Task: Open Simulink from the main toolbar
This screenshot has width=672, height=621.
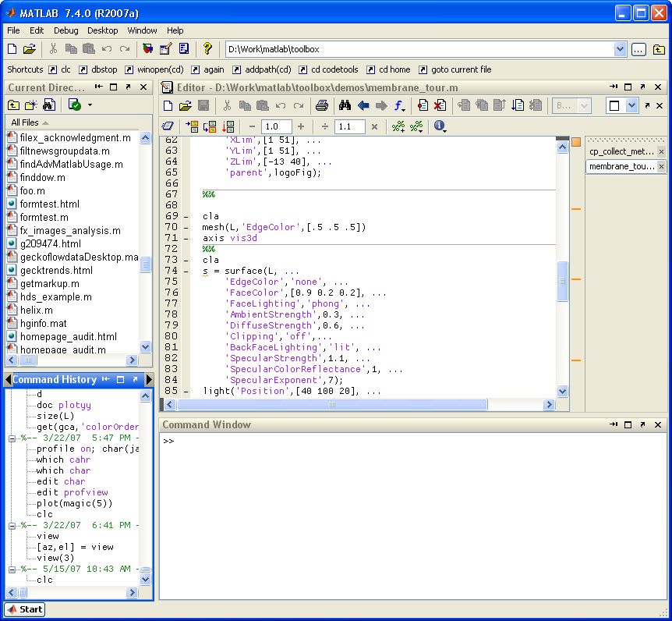Action: coord(148,49)
